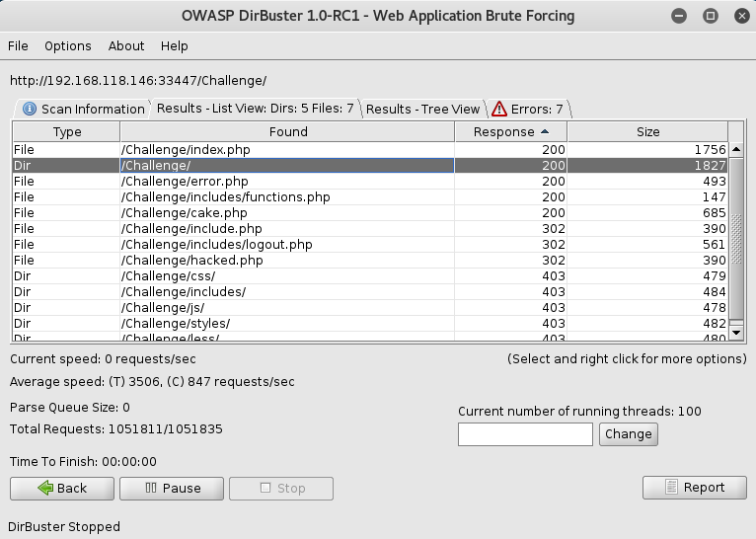
Task: Sort by the Response column header
Action: coord(511,131)
